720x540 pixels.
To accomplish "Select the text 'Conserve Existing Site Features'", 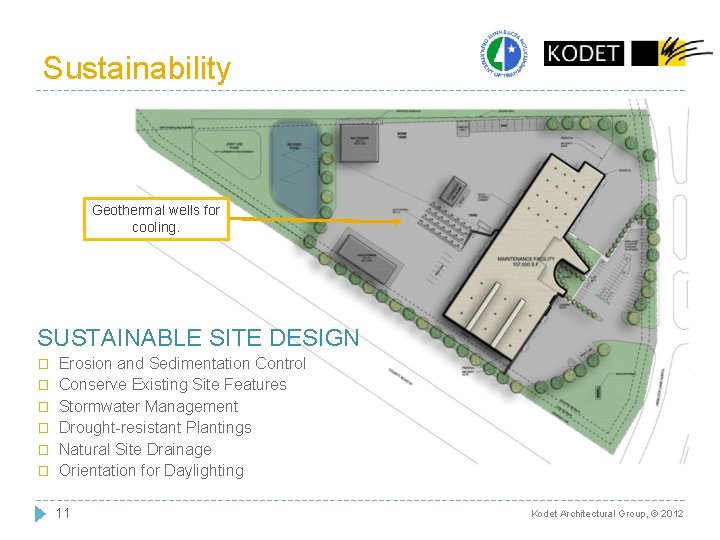I will click(x=173, y=384).
